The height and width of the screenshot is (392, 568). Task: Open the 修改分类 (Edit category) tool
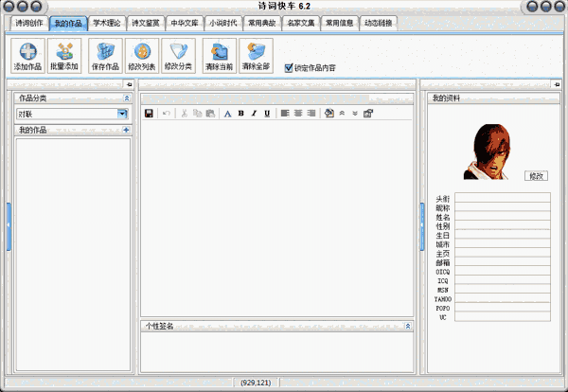[x=178, y=56]
